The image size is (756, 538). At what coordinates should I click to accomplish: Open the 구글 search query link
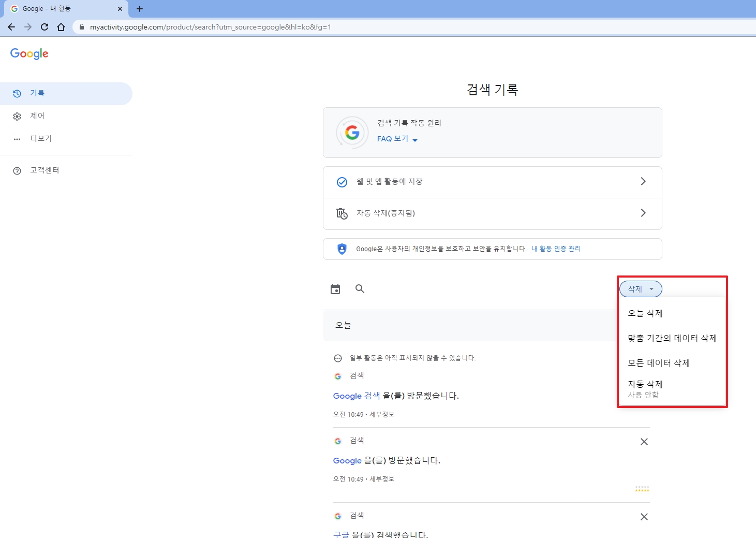(341, 534)
